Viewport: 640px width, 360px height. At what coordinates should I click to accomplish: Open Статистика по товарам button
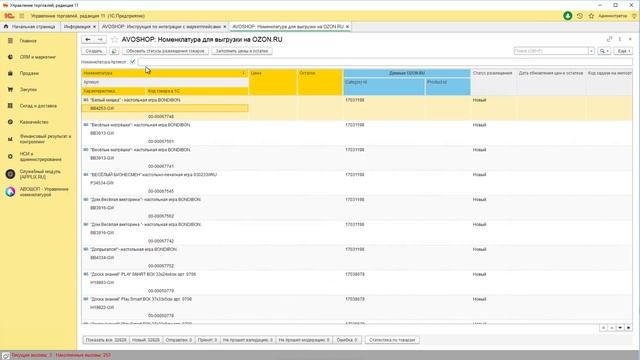392,340
